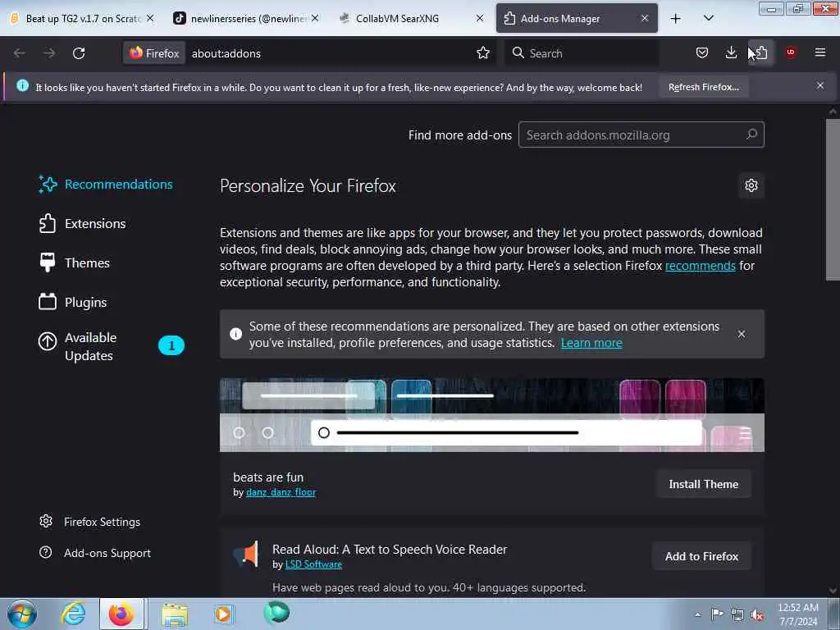
Task: Focus the Search addons.mozilla.org field
Action: pyautogui.click(x=641, y=135)
